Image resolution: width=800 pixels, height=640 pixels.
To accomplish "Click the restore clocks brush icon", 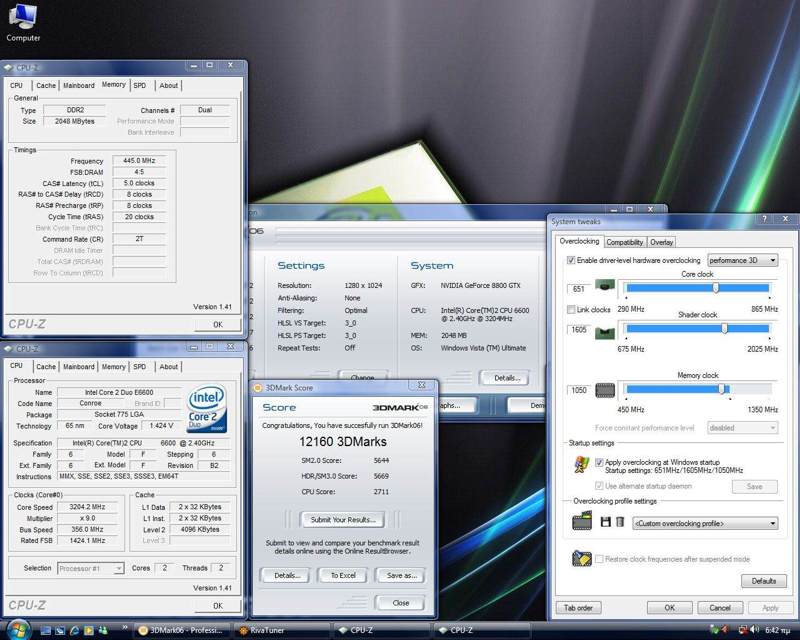I will (x=582, y=558).
